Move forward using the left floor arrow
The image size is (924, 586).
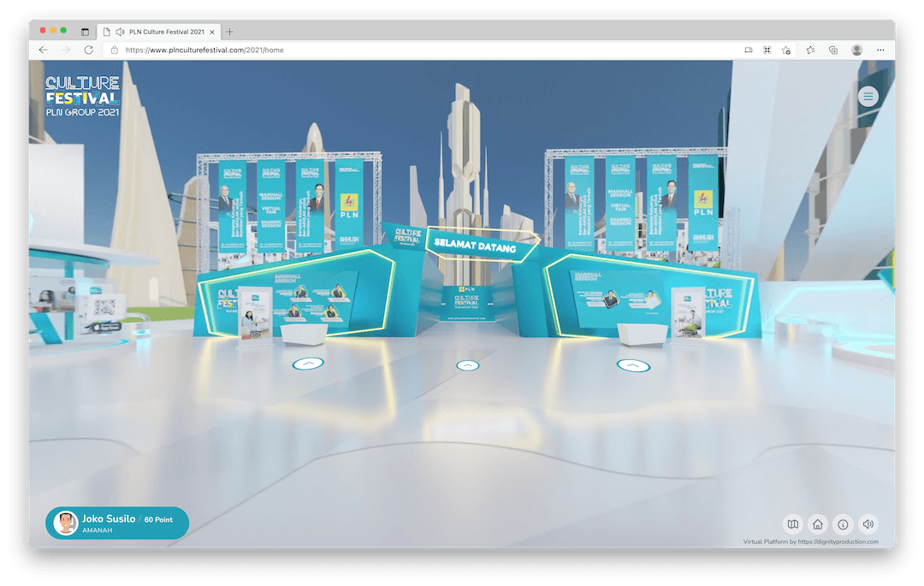pyautogui.click(x=308, y=364)
